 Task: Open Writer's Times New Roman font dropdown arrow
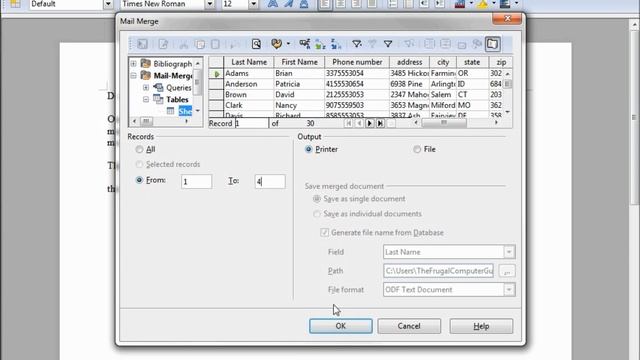pyautogui.click(x=209, y=4)
